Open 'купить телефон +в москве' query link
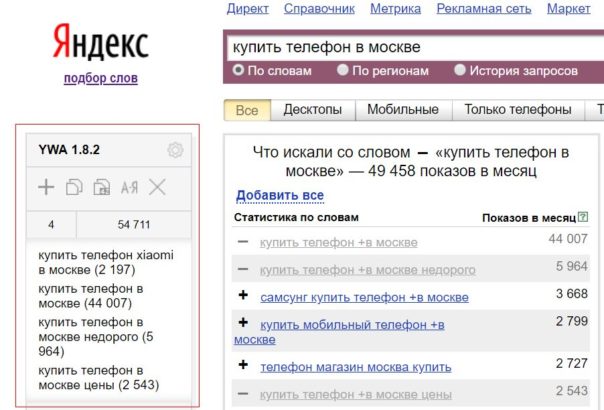Viewport: 604px width, 410px height. click(339, 243)
